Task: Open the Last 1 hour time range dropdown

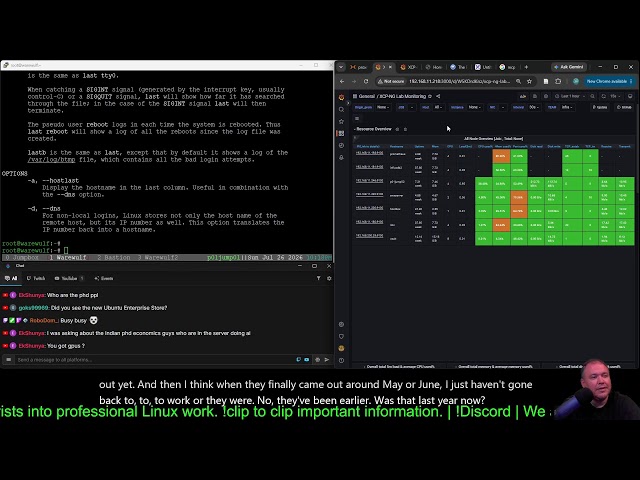Action: tap(570, 96)
